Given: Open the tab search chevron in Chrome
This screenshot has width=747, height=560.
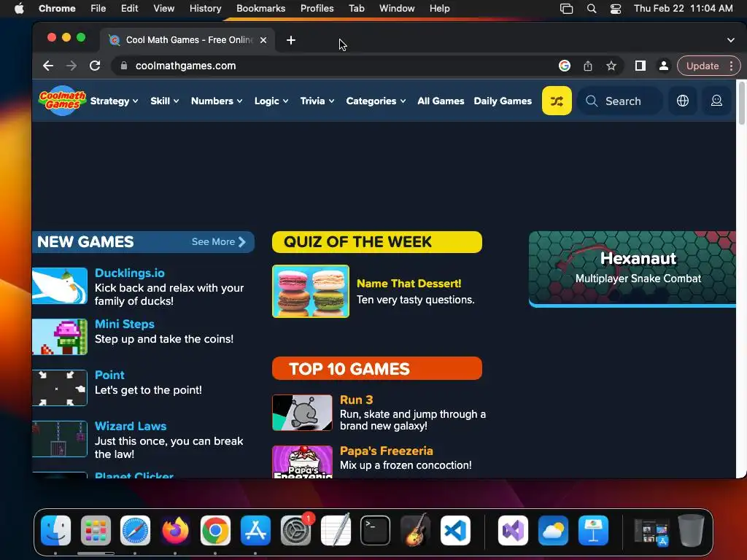Looking at the screenshot, I should click(x=731, y=41).
